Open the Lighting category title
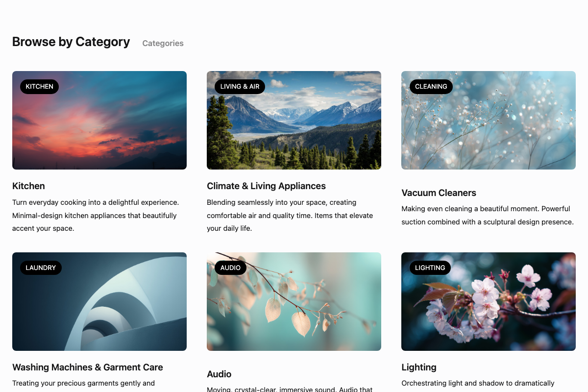Image resolution: width=588 pixels, height=392 pixels. click(419, 367)
